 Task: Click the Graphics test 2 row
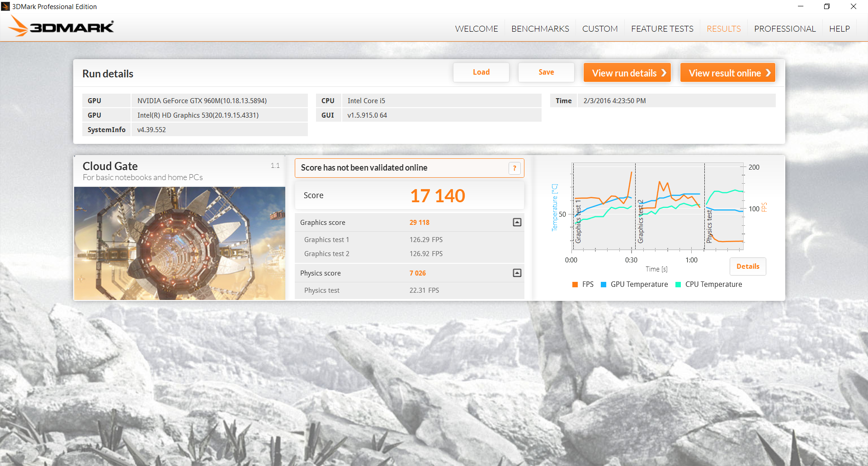point(409,254)
